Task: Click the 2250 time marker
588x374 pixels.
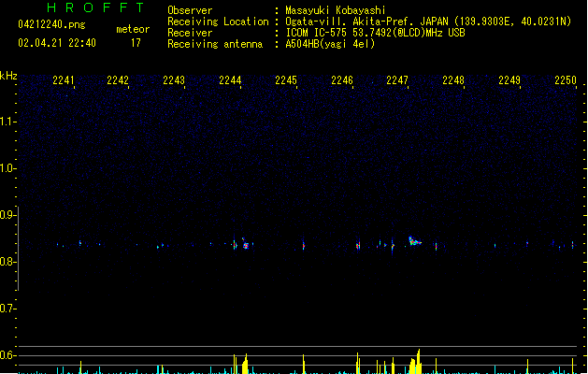Action: 566,80
